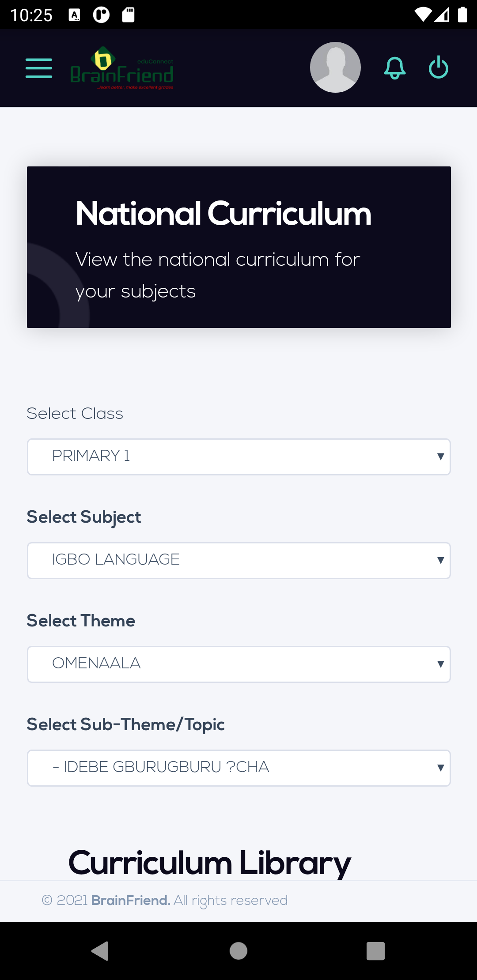This screenshot has height=980, width=477.
Task: Tap the Select Sub-Theme/Topic label
Action: coord(126,724)
